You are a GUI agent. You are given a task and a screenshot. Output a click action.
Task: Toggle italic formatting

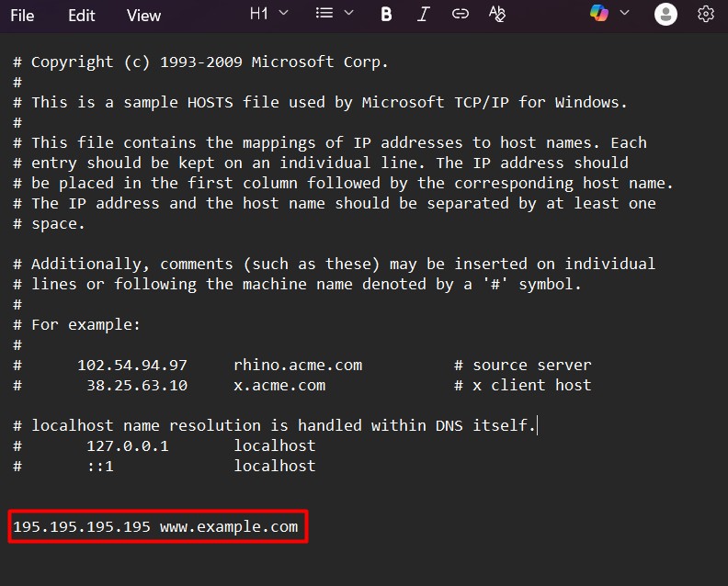pyautogui.click(x=423, y=14)
